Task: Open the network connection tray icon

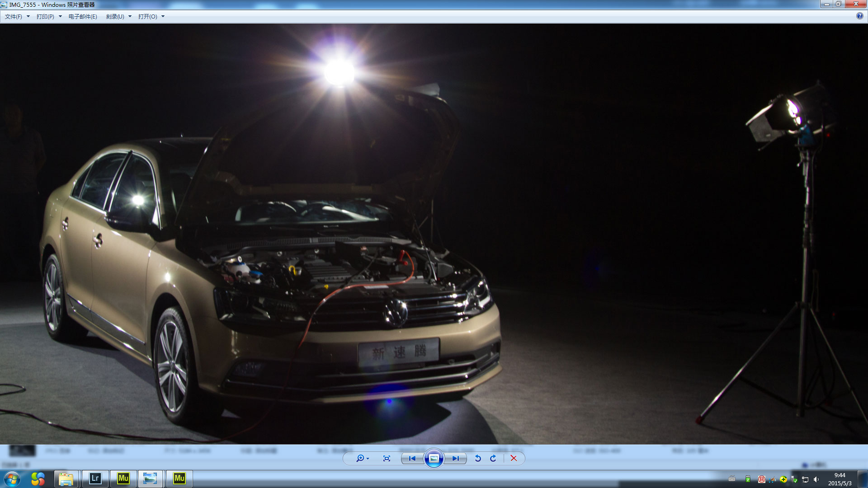Action: [x=805, y=479]
